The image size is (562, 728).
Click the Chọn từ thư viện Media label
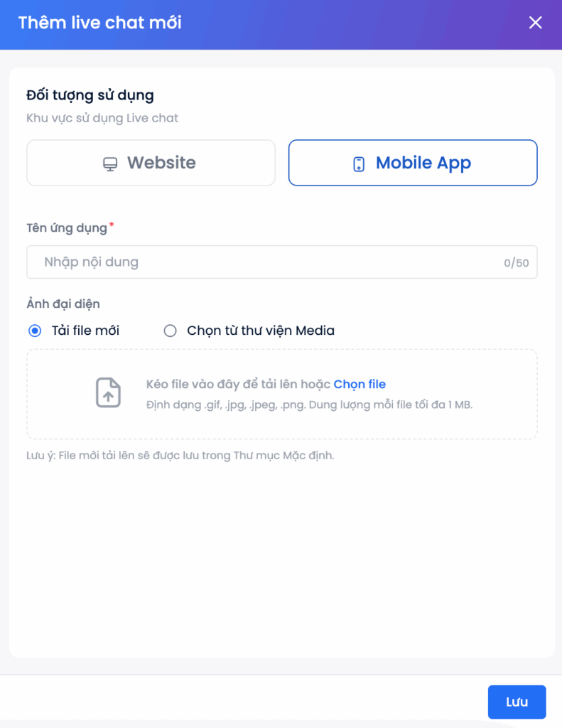coord(261,331)
